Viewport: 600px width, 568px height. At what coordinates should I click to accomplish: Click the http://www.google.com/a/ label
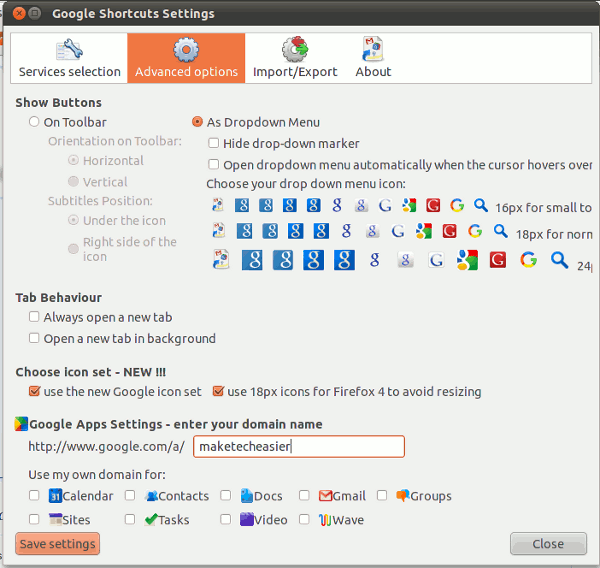pos(107,446)
